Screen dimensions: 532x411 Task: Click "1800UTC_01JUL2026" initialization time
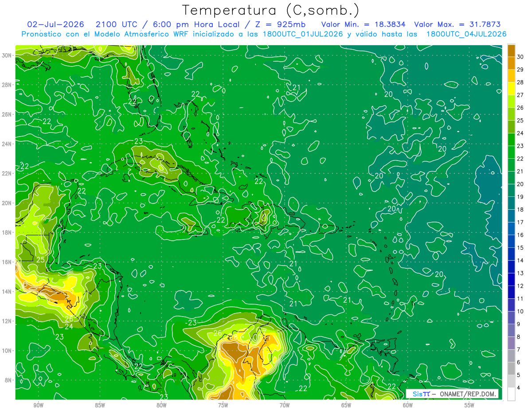(x=303, y=34)
